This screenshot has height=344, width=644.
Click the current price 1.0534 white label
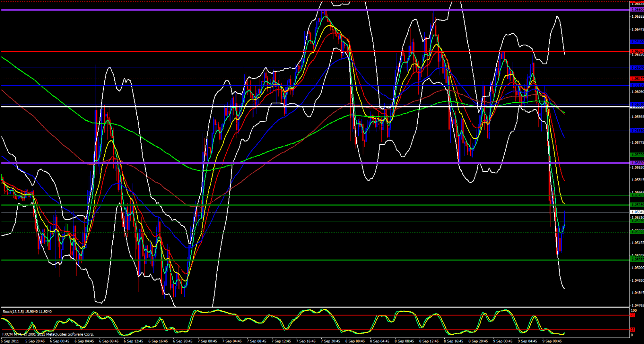pyautogui.click(x=637, y=212)
